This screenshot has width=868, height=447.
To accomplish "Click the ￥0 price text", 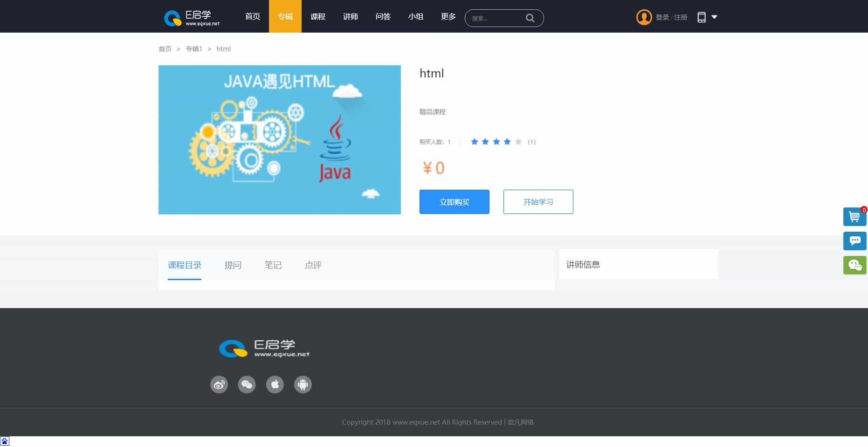I will pyautogui.click(x=433, y=168).
